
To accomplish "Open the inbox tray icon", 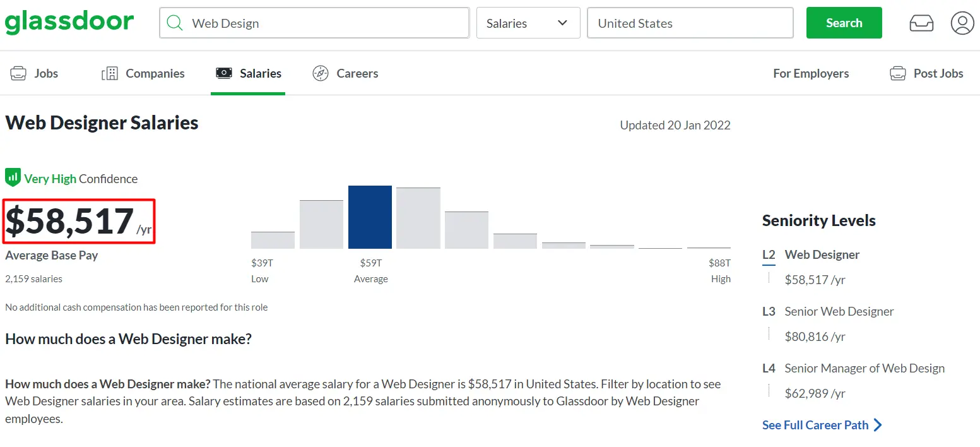I will coord(921,22).
